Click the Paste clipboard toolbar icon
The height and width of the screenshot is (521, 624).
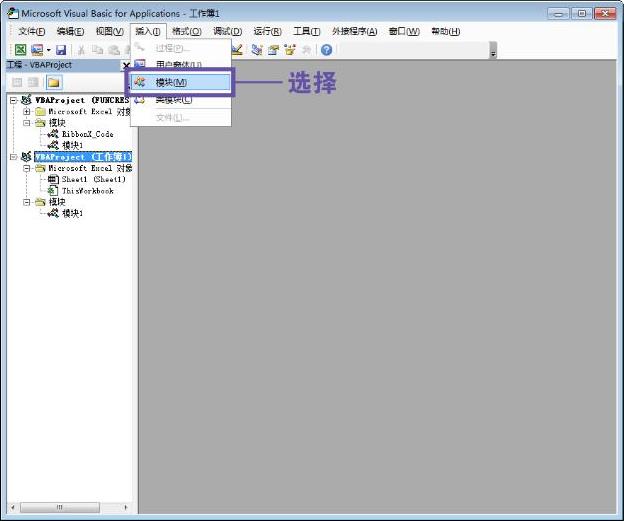point(114,50)
